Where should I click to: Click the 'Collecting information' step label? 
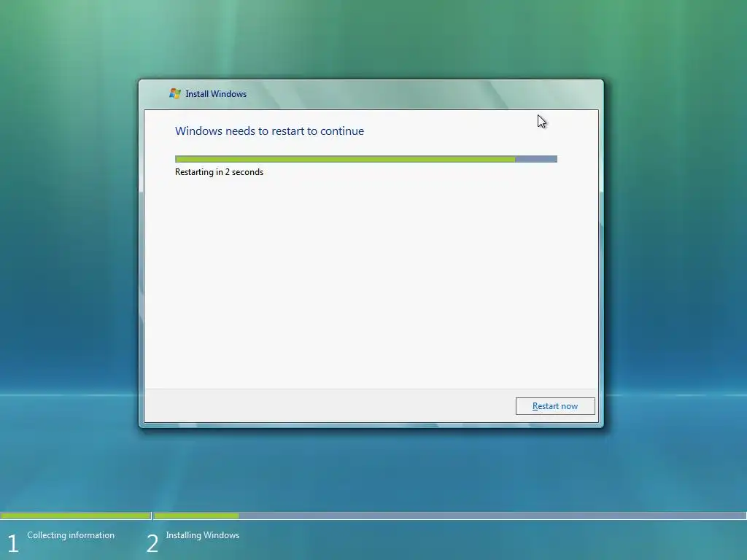[71, 535]
